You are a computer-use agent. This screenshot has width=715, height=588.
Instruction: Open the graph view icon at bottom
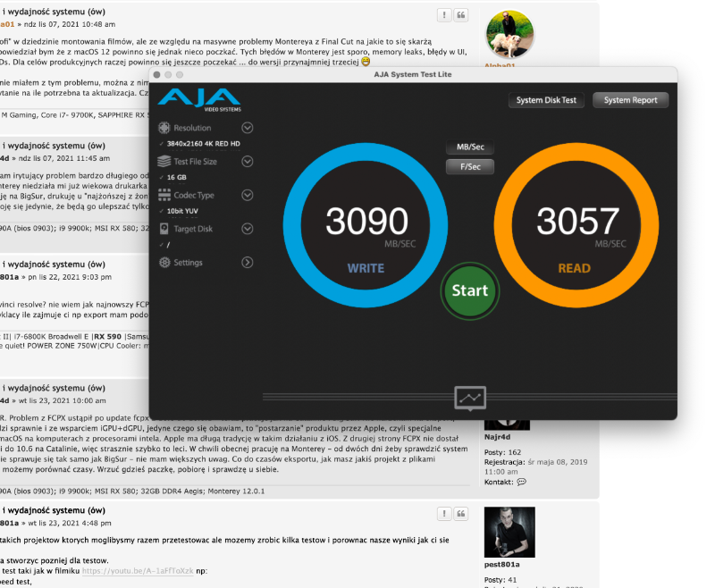point(470,398)
